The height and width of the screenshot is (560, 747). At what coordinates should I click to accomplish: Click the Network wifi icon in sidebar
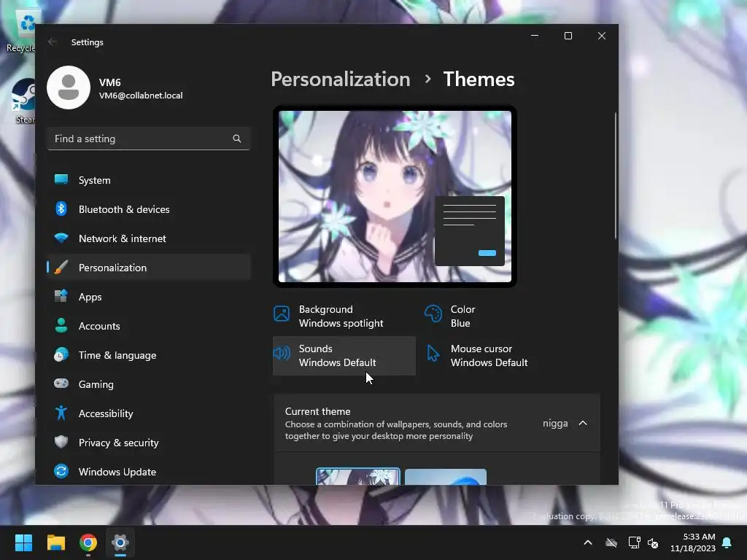point(61,238)
